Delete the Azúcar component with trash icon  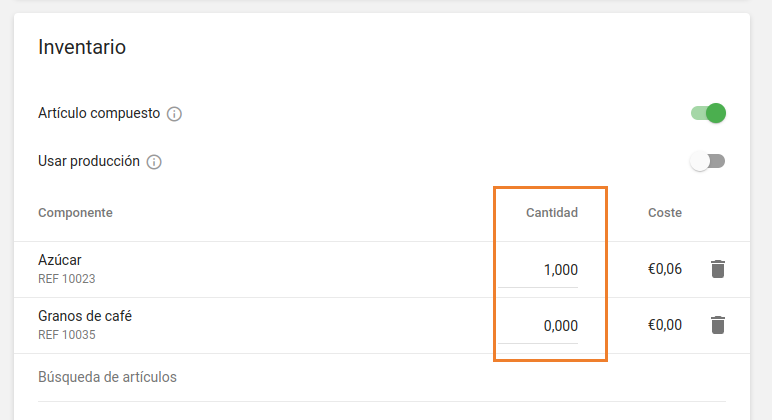718,269
